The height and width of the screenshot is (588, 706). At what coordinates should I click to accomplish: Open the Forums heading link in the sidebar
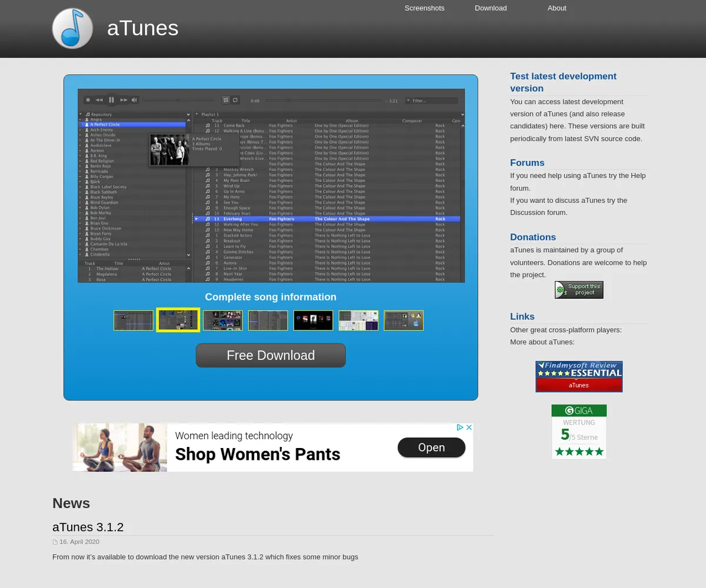[x=527, y=163]
